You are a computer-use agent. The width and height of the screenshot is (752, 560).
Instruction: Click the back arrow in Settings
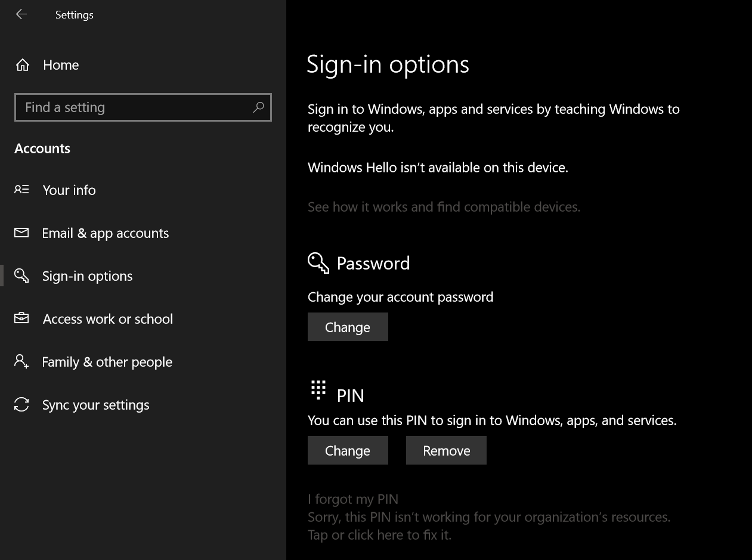[x=21, y=14]
